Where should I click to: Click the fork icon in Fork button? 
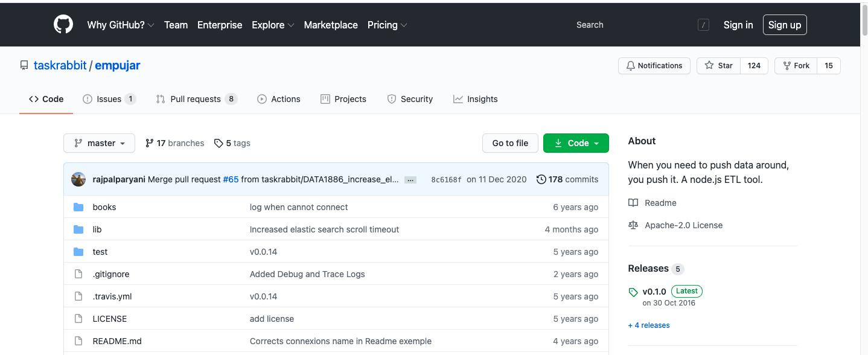[x=787, y=66]
